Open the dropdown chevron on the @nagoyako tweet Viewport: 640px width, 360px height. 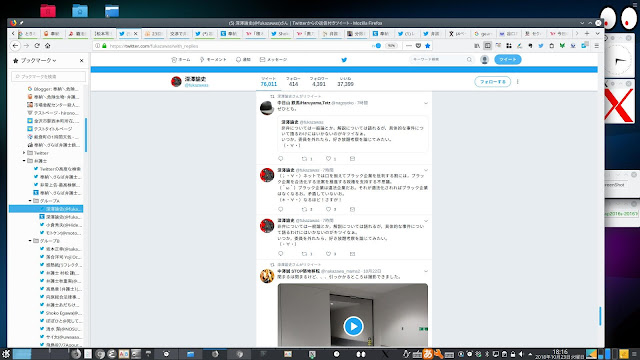pyautogui.click(x=426, y=103)
